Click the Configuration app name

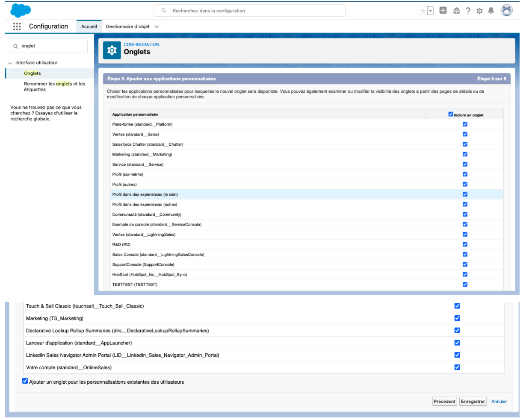48,26
